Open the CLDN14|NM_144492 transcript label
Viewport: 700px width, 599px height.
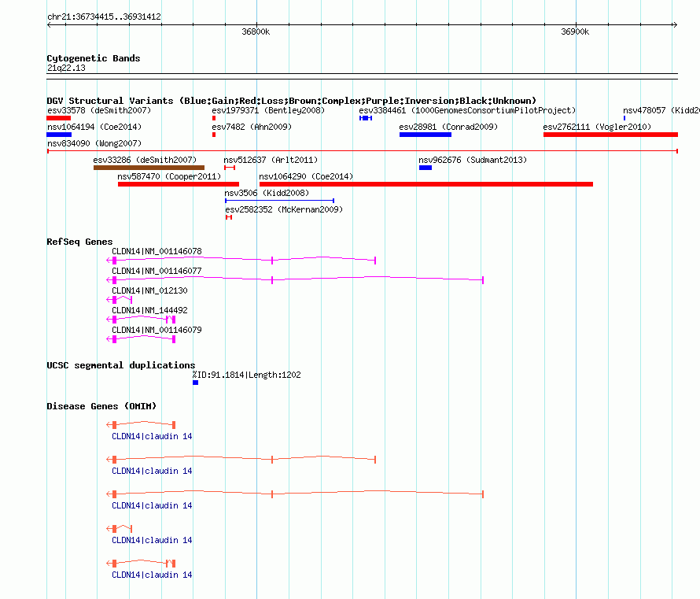pos(149,310)
